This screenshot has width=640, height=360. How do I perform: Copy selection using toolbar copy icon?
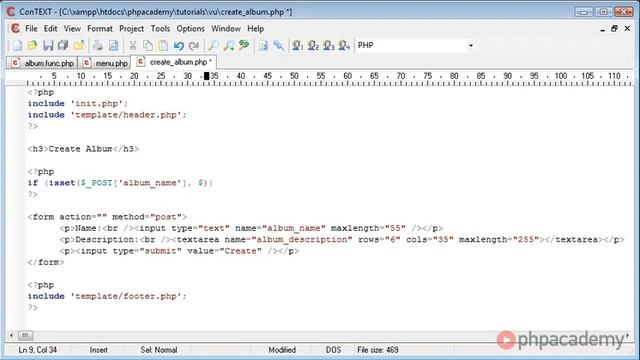[x=148, y=45]
